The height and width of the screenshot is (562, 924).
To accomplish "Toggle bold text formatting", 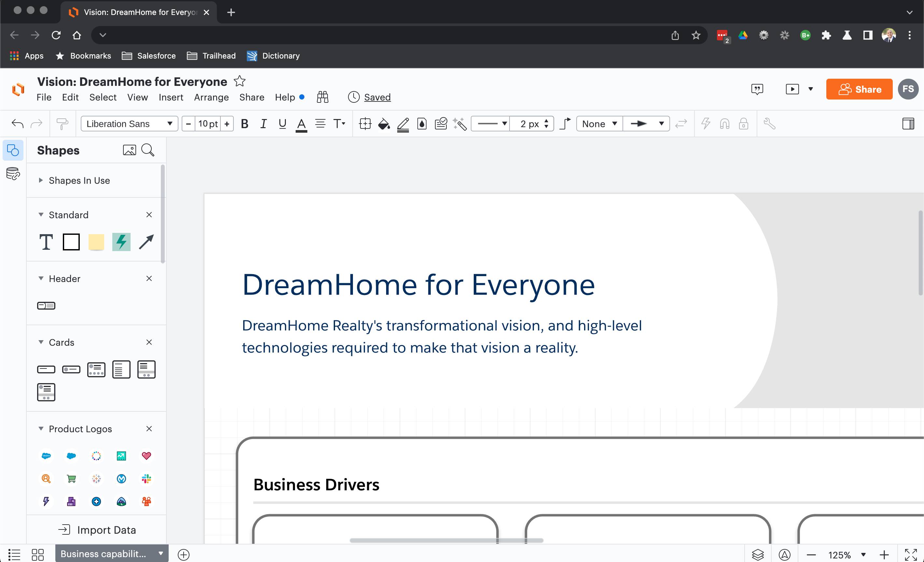I will 245,124.
